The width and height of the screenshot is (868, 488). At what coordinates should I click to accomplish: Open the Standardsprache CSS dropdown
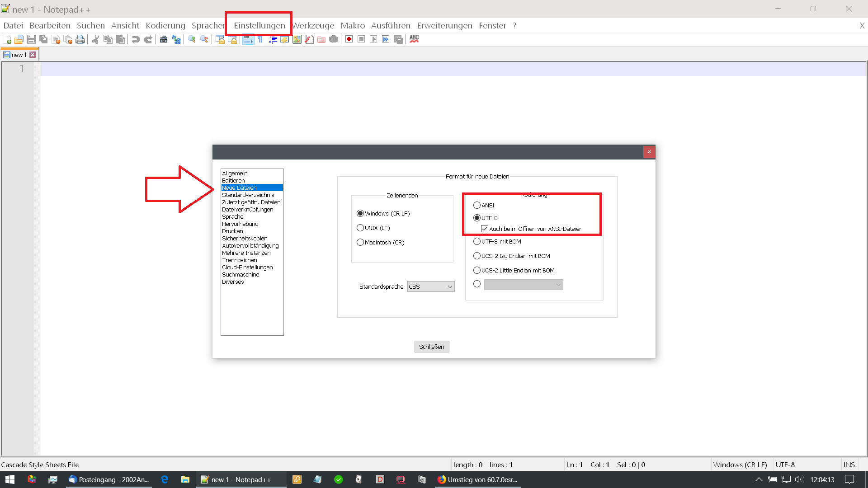click(x=431, y=286)
